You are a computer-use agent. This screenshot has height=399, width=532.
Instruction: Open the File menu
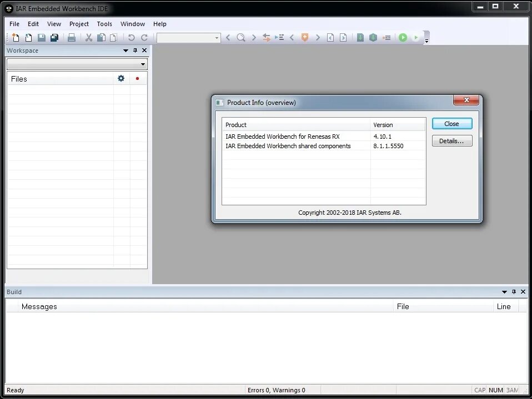[x=14, y=24]
